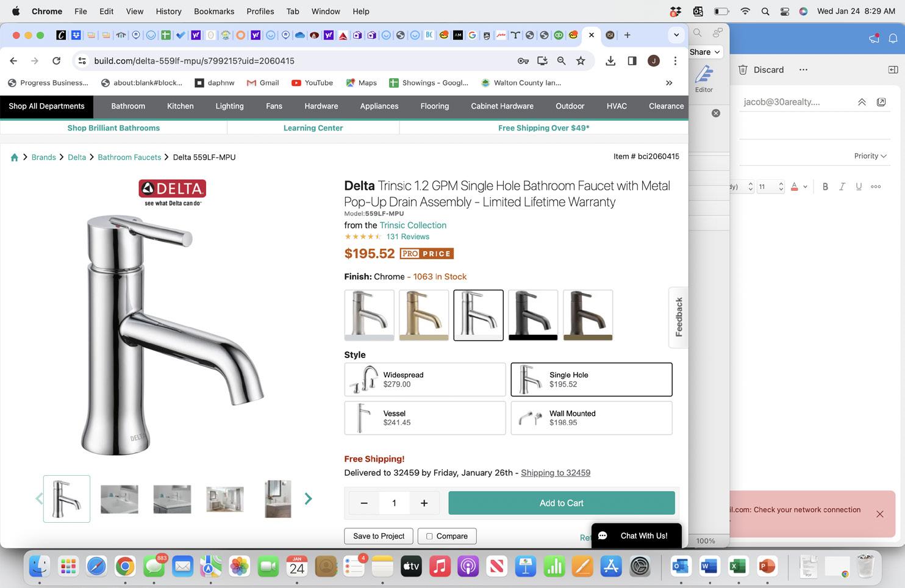Open the Editor tool in Outlook
The height and width of the screenshot is (588, 905).
704,79
